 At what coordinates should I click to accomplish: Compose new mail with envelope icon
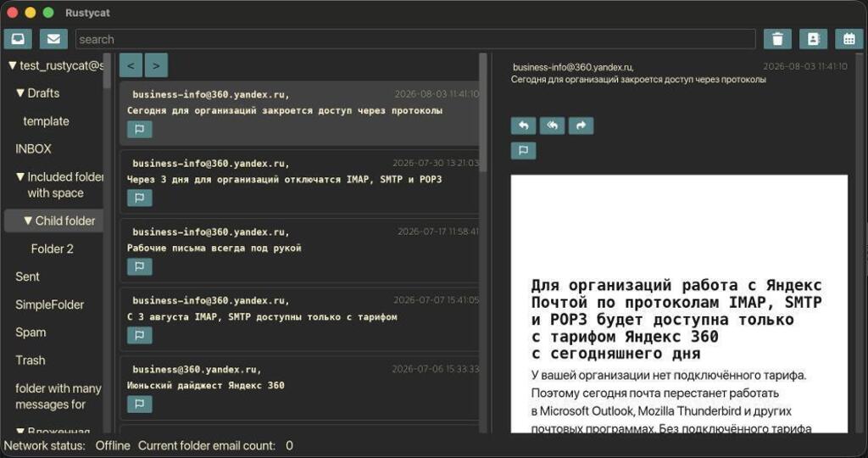53,39
